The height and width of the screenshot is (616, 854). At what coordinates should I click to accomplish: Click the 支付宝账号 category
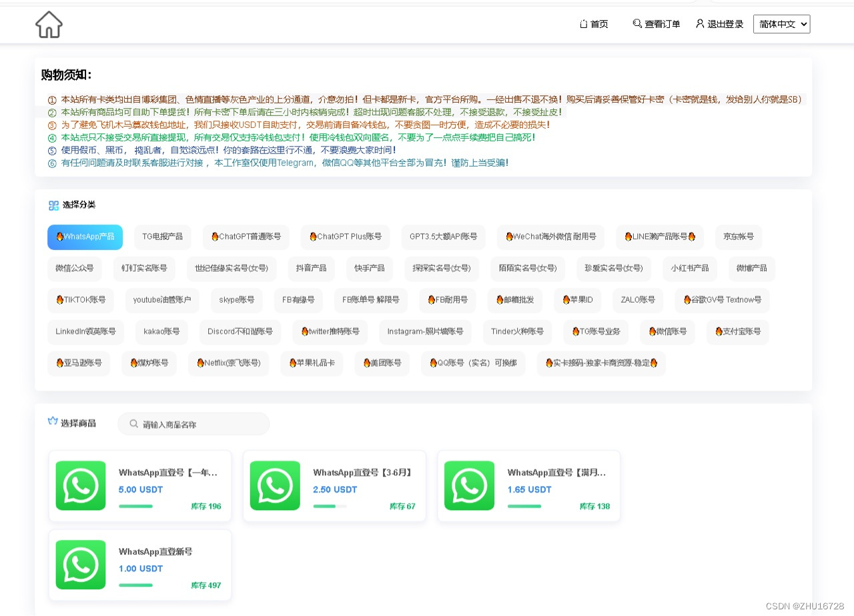pos(738,331)
